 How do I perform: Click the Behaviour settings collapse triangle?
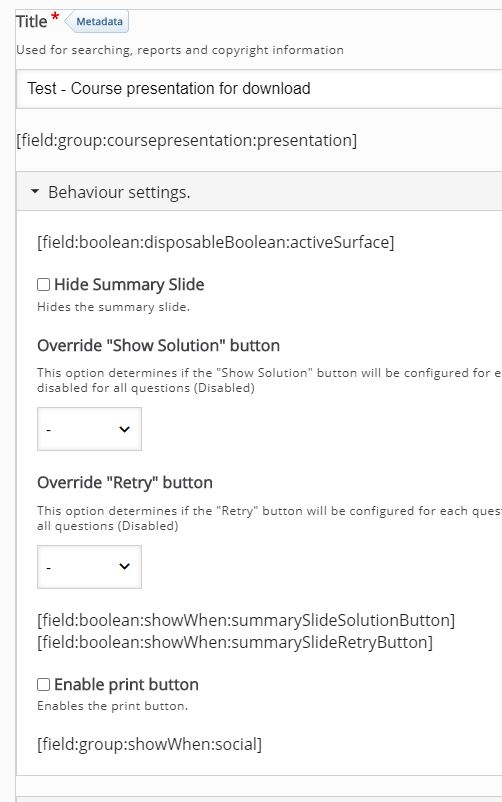tap(35, 192)
